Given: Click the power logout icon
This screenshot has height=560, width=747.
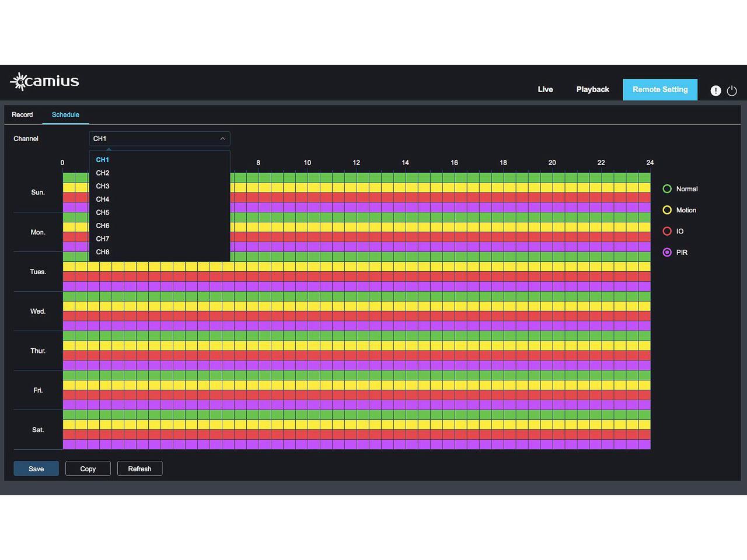Looking at the screenshot, I should pos(732,90).
